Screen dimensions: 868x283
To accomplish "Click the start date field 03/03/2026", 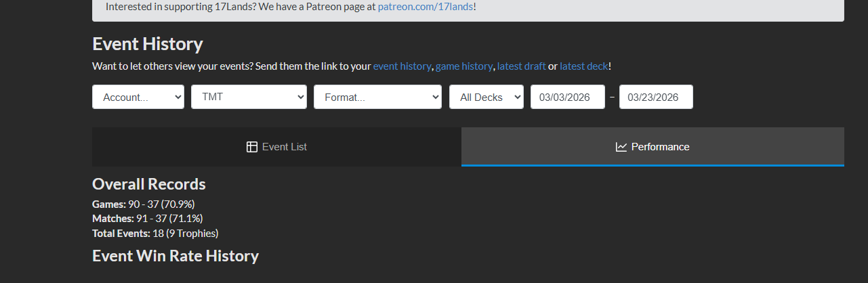I will point(568,97).
